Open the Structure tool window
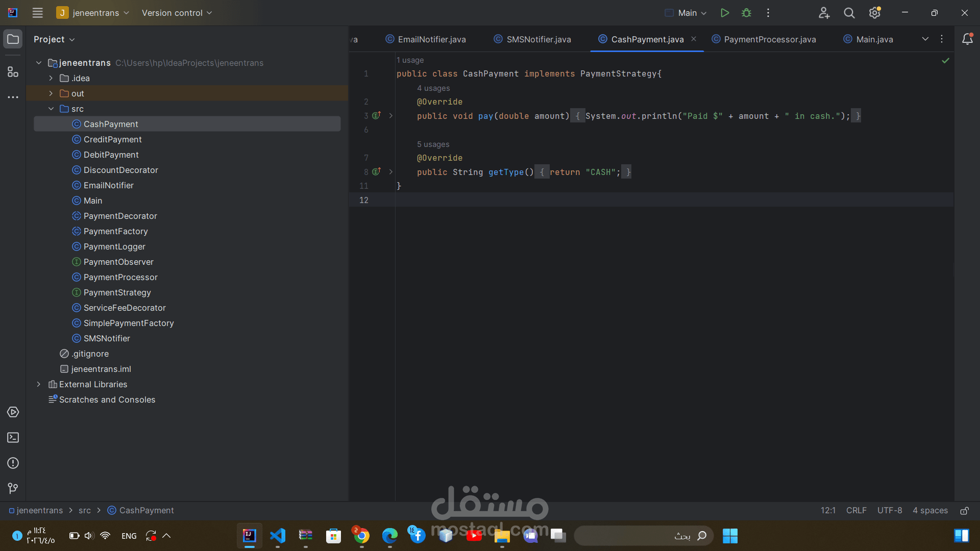 tap(13, 72)
